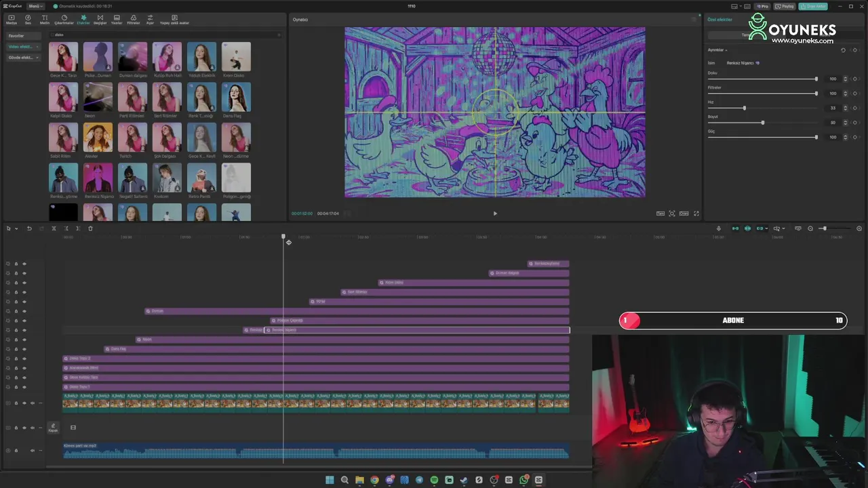868x488 pixels.
Task: Open the Medya tab in top toolbar
Action: (11, 20)
